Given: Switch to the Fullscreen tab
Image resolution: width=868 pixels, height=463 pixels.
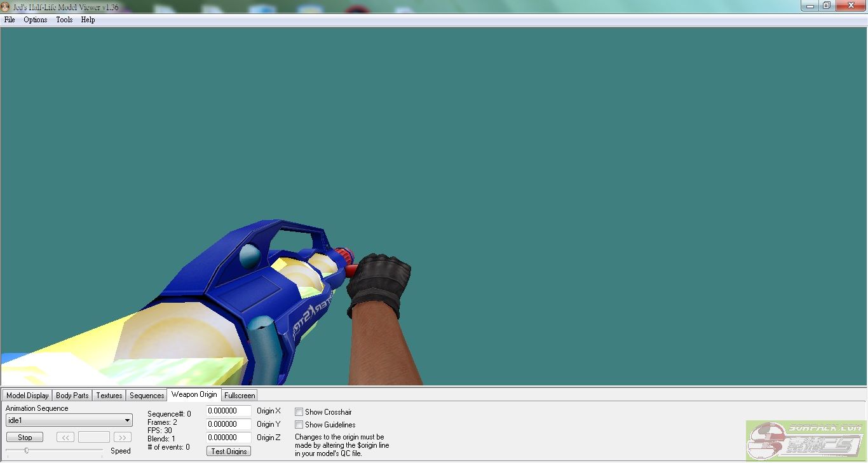Looking at the screenshot, I should [x=240, y=396].
